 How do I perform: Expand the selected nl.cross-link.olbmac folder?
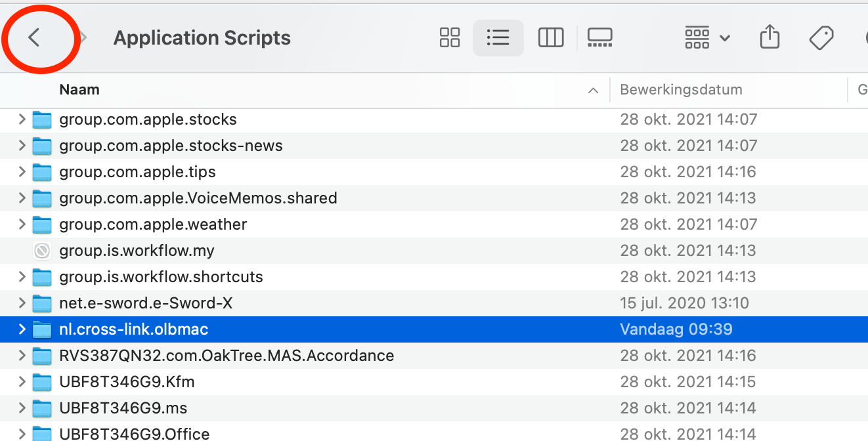point(22,329)
